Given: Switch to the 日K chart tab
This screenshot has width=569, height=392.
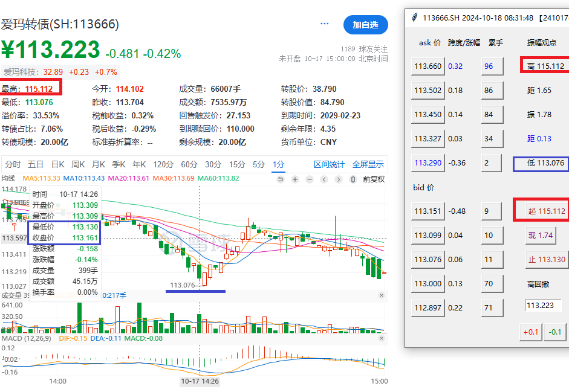Looking at the screenshot, I should click(x=57, y=164).
